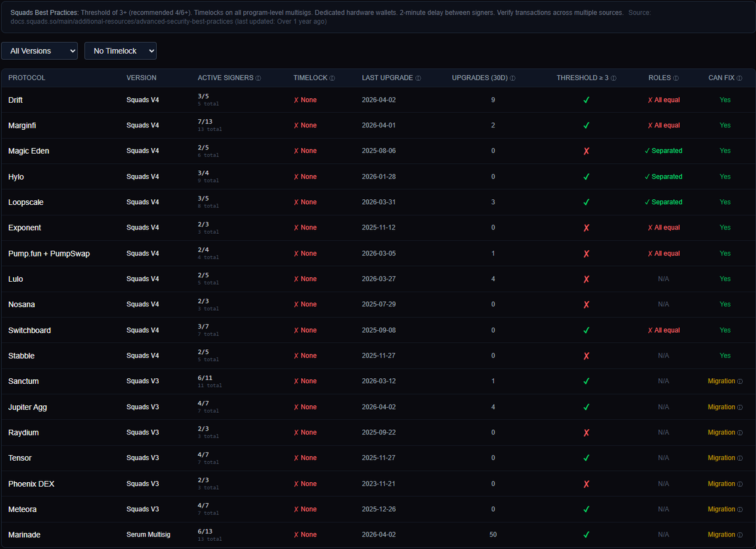This screenshot has height=549, width=756.
Task: Click Squads V3 version in Tensor row
Action: [142, 458]
